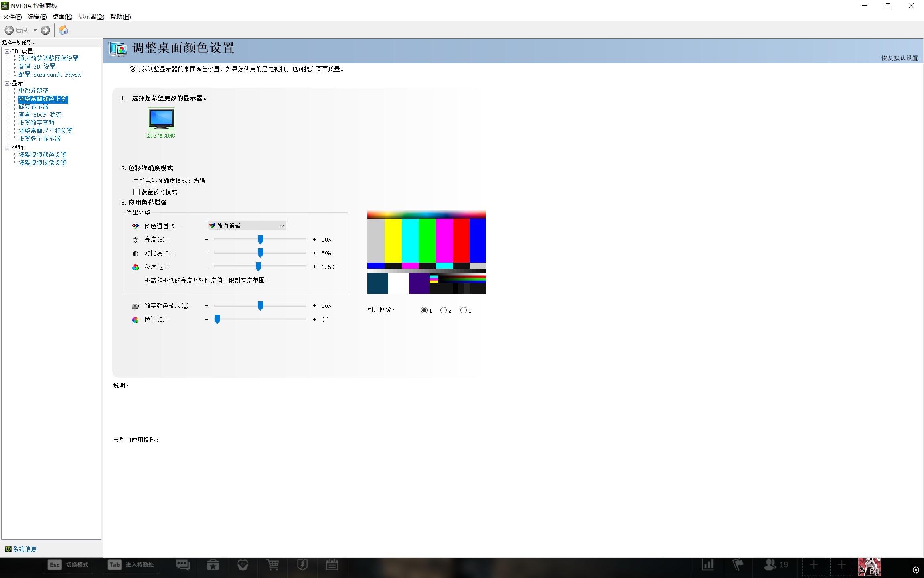Open 设置数字音频 page
This screenshot has width=924, height=578.
(x=36, y=122)
